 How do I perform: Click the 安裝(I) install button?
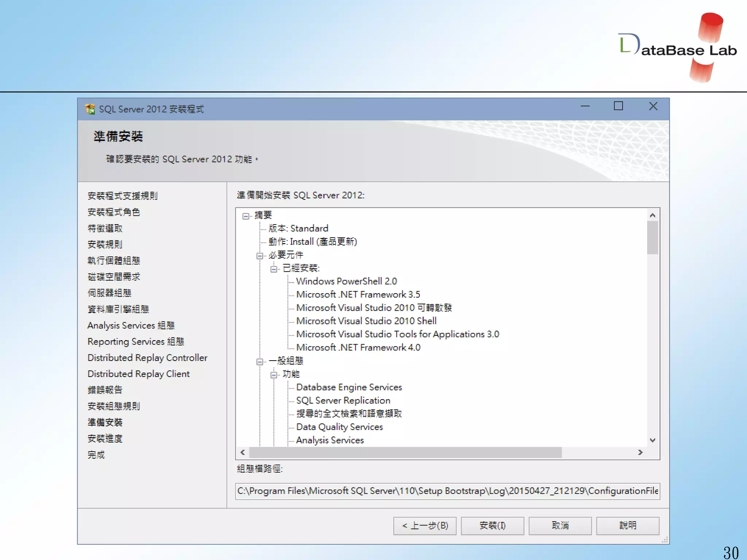492,525
